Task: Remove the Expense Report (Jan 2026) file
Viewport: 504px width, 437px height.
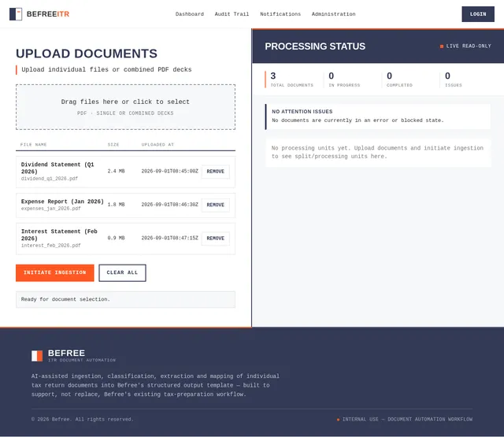Action: click(215, 205)
